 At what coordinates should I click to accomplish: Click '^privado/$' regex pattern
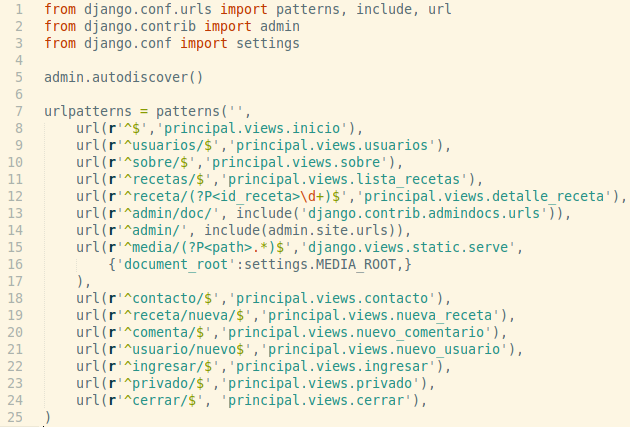164,383
